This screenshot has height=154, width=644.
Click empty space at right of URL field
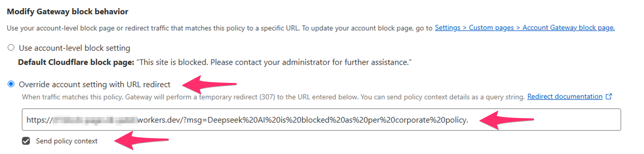(578, 120)
